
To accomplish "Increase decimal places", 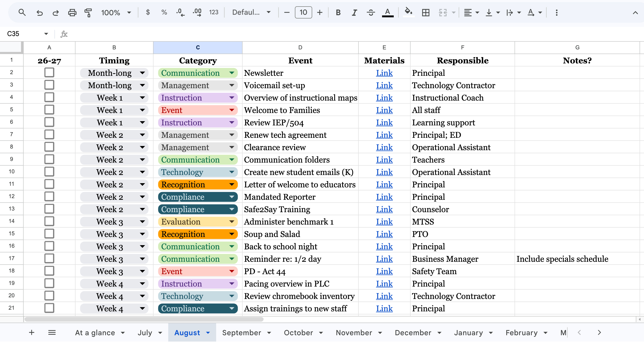I will point(197,12).
